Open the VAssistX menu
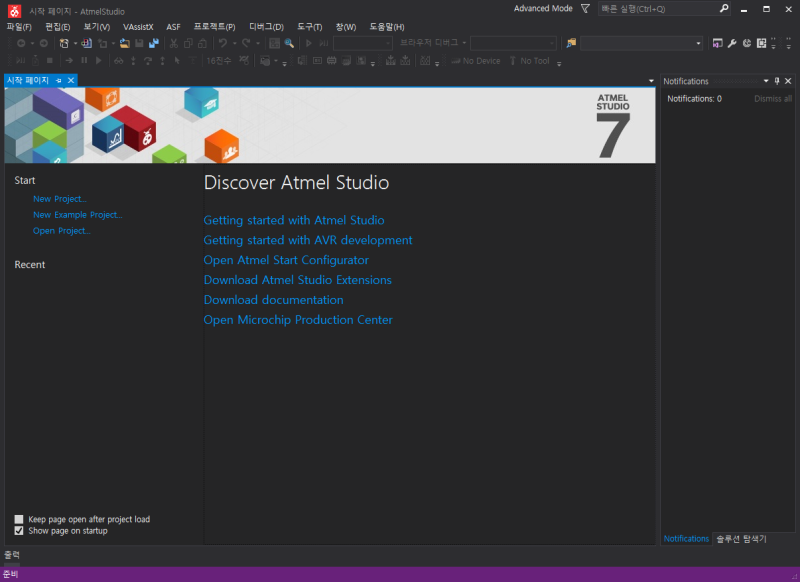The height and width of the screenshot is (582, 800). point(138,27)
